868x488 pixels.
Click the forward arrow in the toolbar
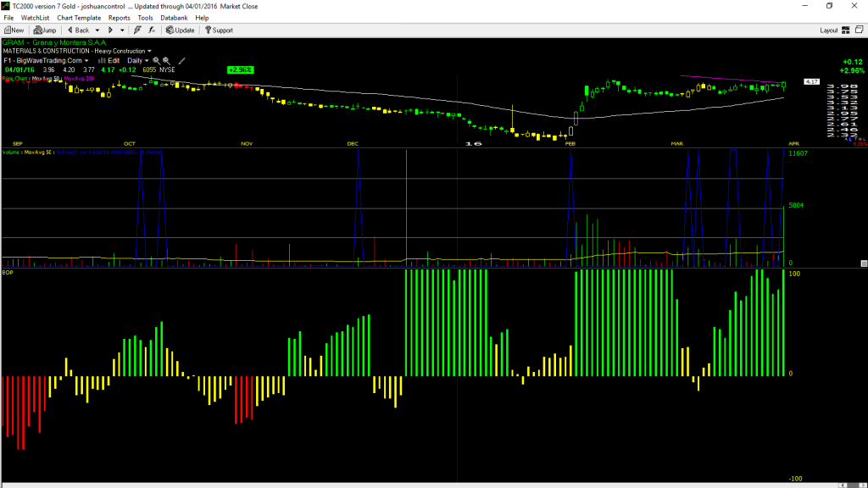110,30
